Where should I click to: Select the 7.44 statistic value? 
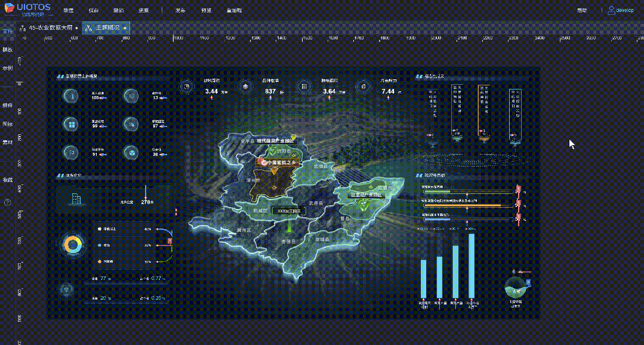pyautogui.click(x=388, y=91)
